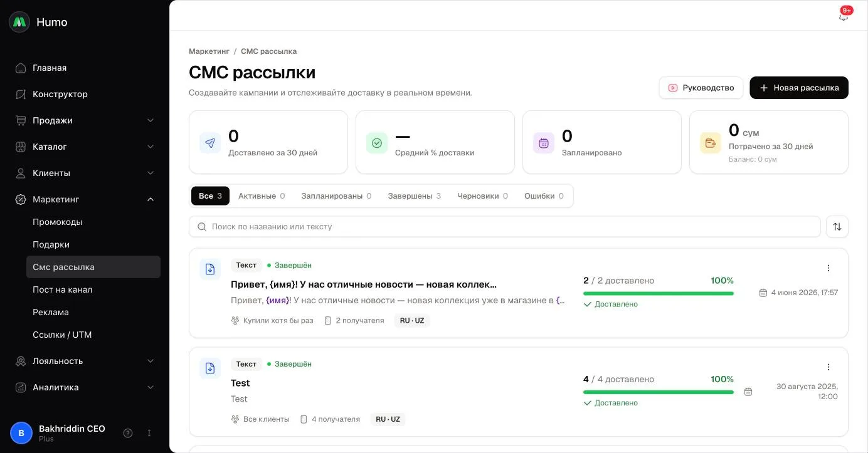The width and height of the screenshot is (868, 453).
Task: Click calendar icon beside 4 июня 2026
Action: [763, 293]
